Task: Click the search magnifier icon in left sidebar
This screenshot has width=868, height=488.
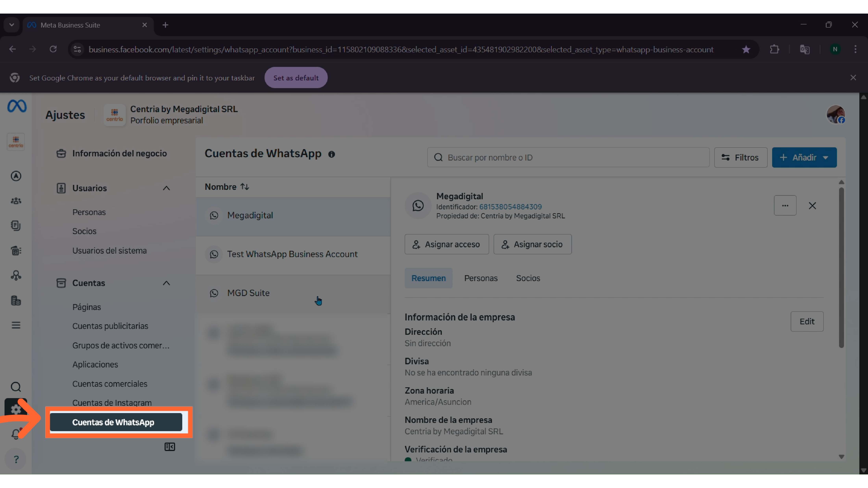Action: pyautogui.click(x=16, y=387)
